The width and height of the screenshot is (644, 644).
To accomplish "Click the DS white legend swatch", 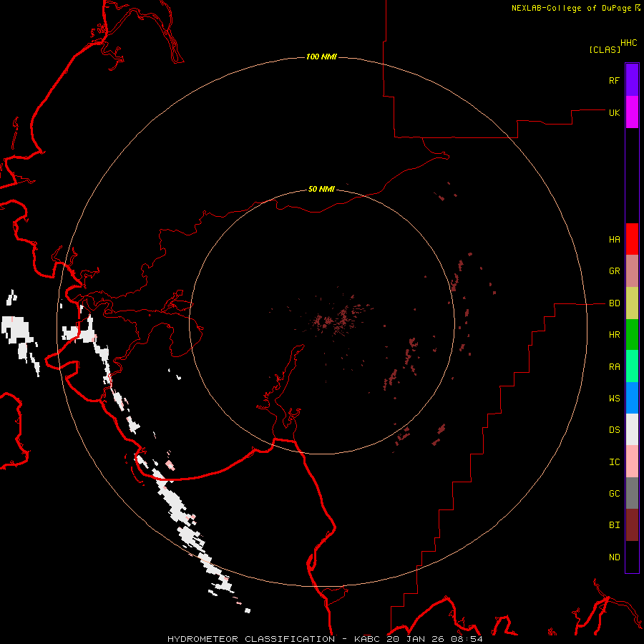I will [x=632, y=429].
